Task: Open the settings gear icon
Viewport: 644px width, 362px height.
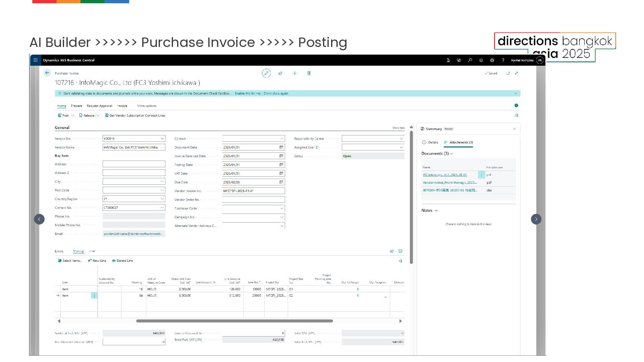Action: pos(492,60)
